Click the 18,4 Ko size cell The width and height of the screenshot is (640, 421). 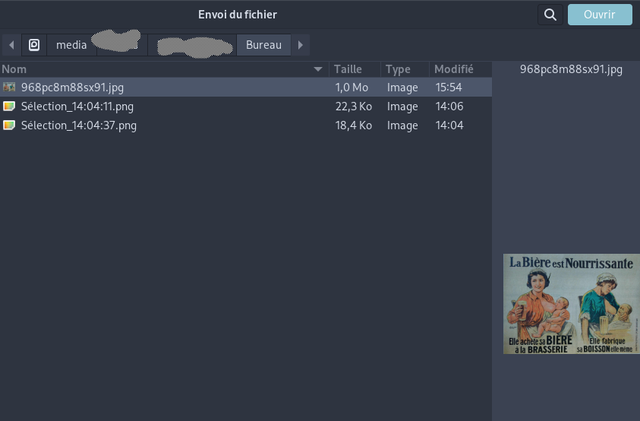click(x=353, y=125)
